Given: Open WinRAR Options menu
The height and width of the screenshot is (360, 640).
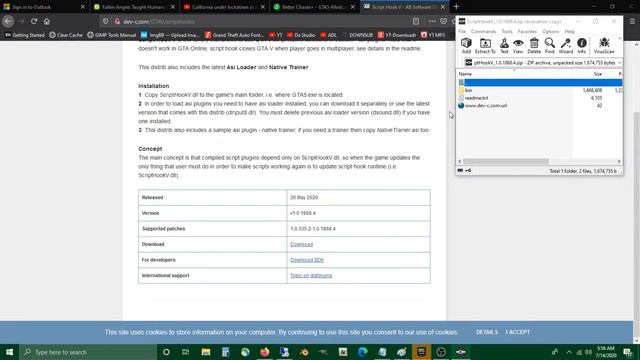Looking at the screenshot, I should pyautogui.click(x=551, y=31).
